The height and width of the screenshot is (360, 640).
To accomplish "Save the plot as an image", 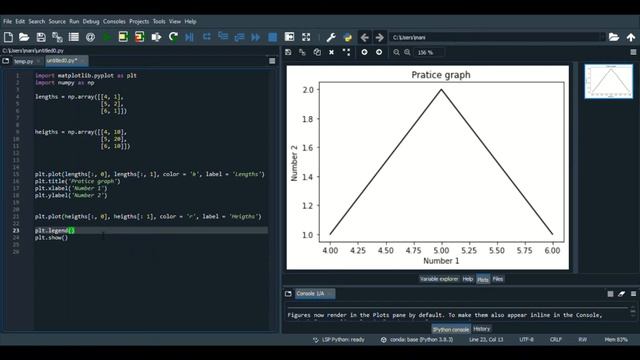I will pos(288,52).
